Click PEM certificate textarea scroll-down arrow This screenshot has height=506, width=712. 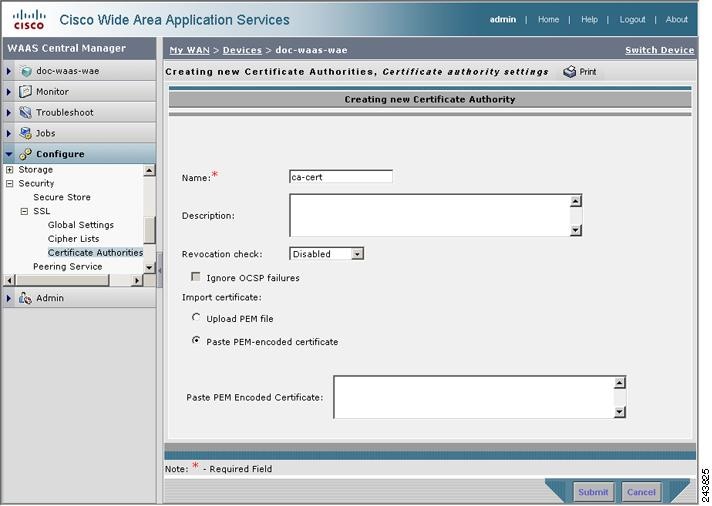pyautogui.click(x=620, y=412)
